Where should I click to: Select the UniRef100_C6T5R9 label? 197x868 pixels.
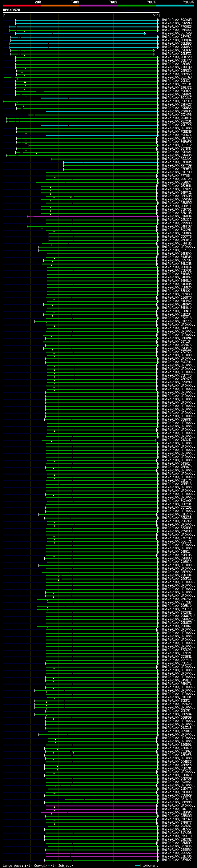[x=177, y=33]
